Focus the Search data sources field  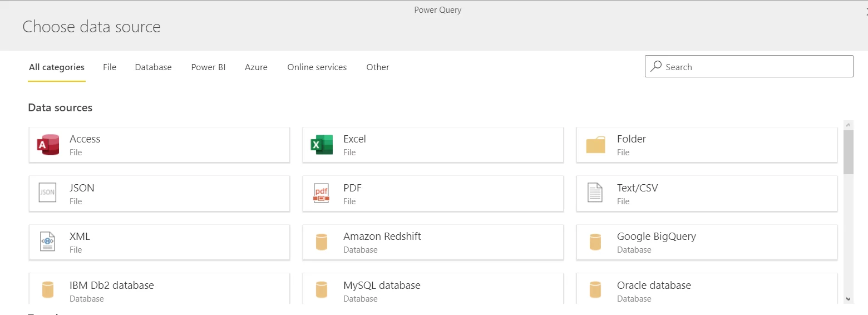(x=749, y=66)
